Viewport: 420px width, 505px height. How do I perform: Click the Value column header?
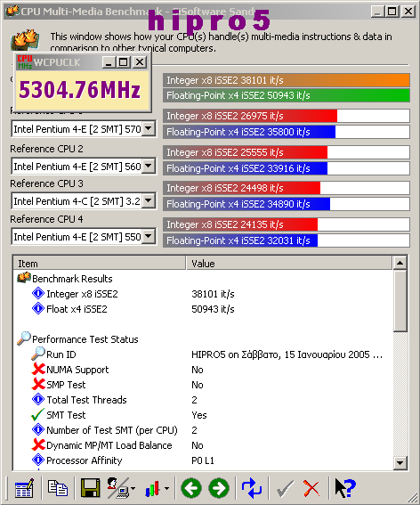[x=289, y=263]
